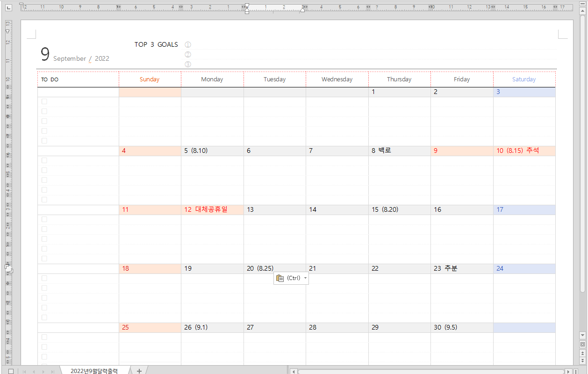Click the 'September / 2022' title text

click(x=81, y=58)
